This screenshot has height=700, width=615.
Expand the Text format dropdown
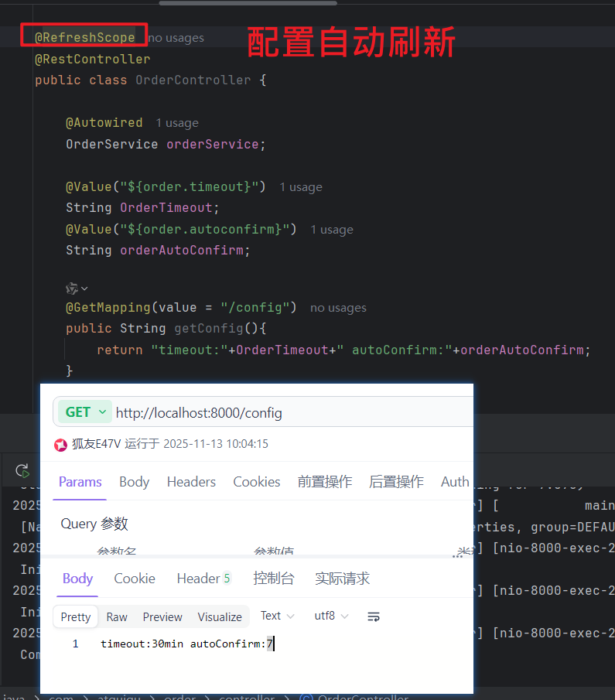click(278, 616)
